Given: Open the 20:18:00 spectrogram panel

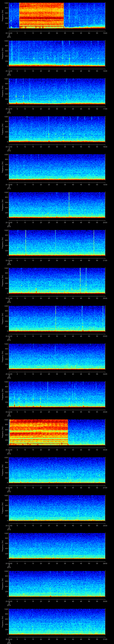Looking at the screenshot, I should pos(57,167).
